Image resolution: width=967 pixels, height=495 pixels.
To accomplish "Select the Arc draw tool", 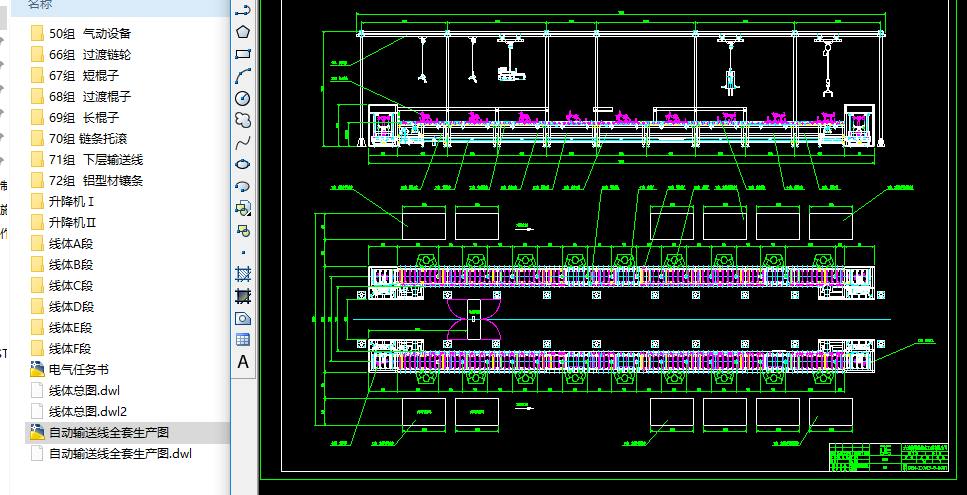I will [243, 76].
